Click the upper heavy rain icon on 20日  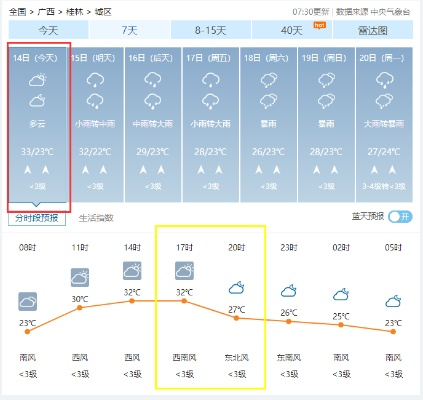pos(384,80)
